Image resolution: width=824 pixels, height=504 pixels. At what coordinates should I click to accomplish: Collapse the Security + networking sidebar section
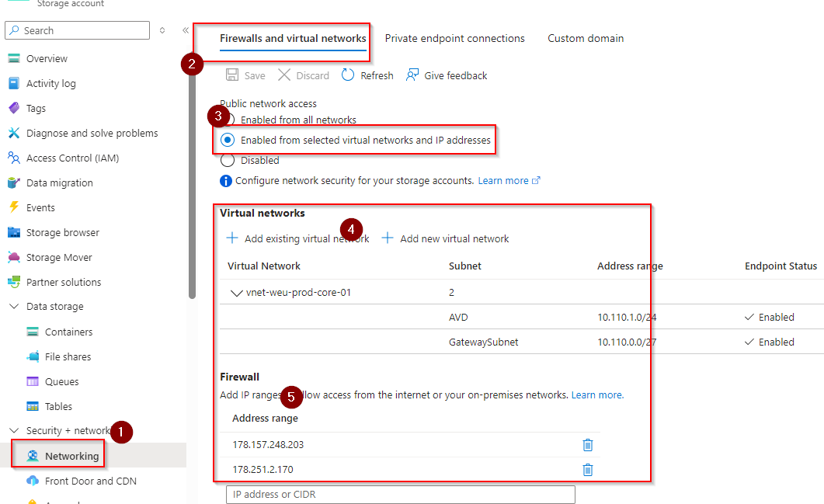coord(14,431)
